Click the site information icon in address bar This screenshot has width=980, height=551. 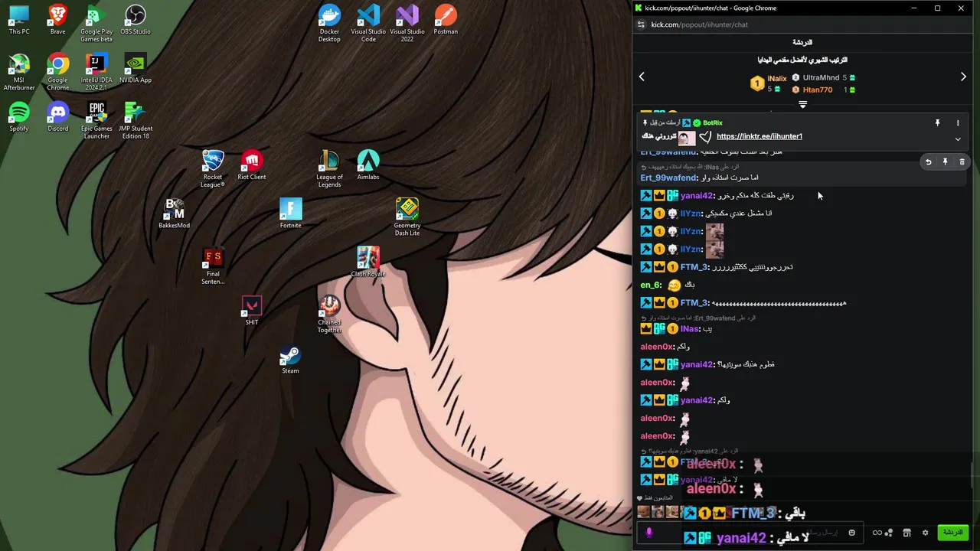(641, 24)
